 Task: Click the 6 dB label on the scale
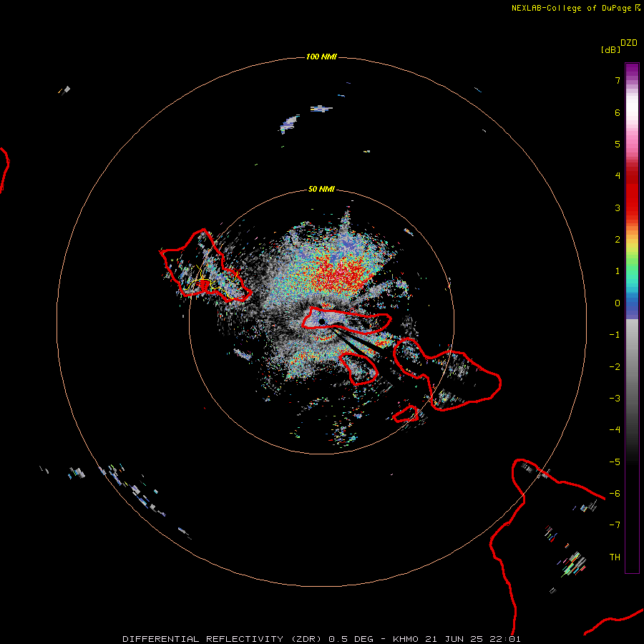coord(618,112)
